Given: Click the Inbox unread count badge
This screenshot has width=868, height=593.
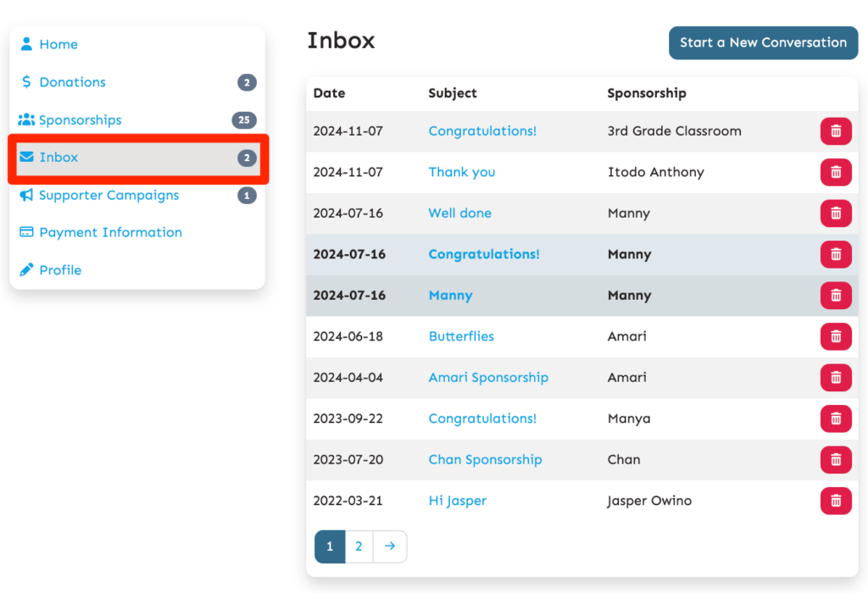Looking at the screenshot, I should pos(246,158).
